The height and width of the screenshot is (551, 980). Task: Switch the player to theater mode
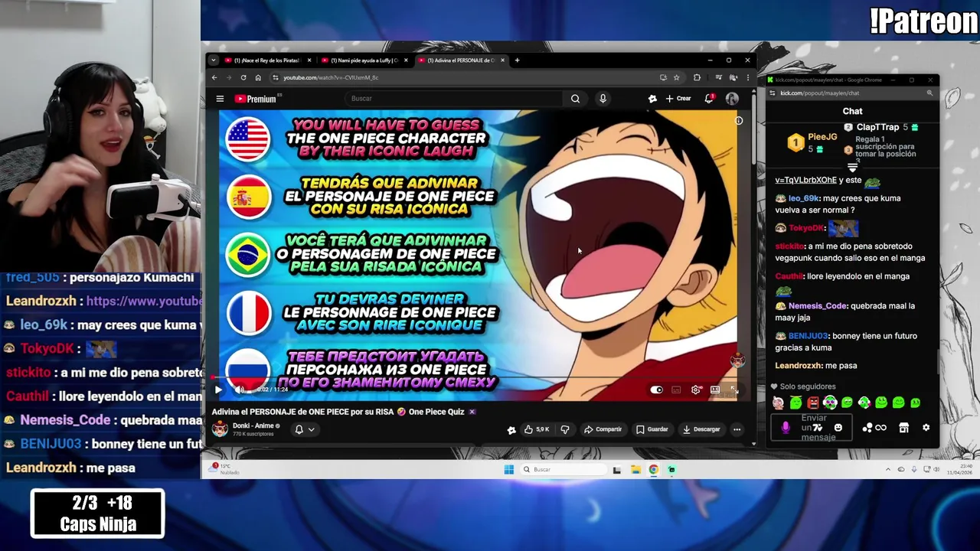pyautogui.click(x=714, y=390)
